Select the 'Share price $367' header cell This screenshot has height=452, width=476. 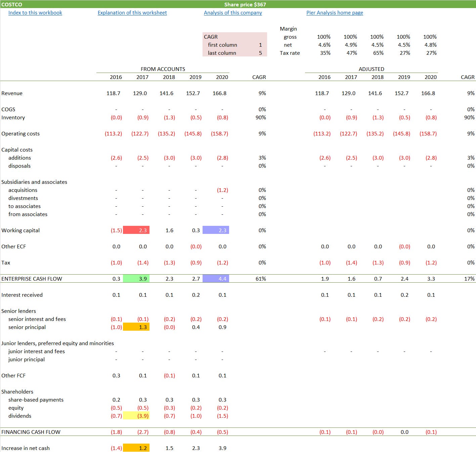click(x=245, y=4)
